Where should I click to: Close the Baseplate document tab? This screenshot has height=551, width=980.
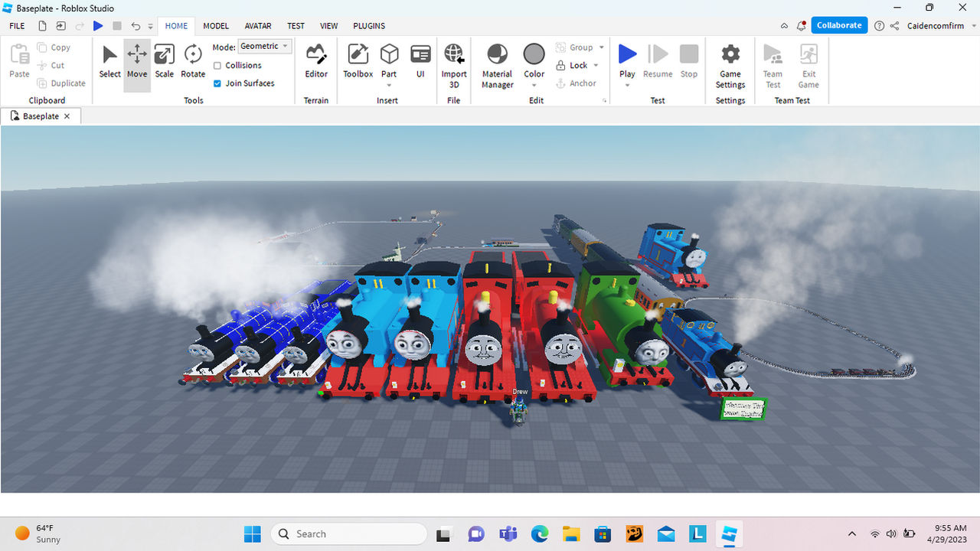[x=67, y=116]
